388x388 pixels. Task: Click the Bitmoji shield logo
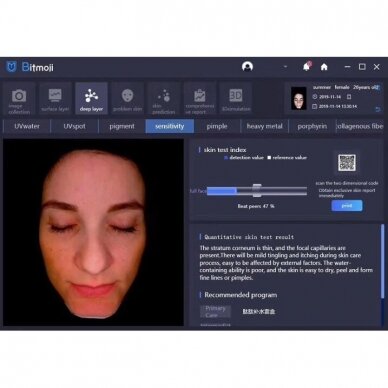coord(11,67)
